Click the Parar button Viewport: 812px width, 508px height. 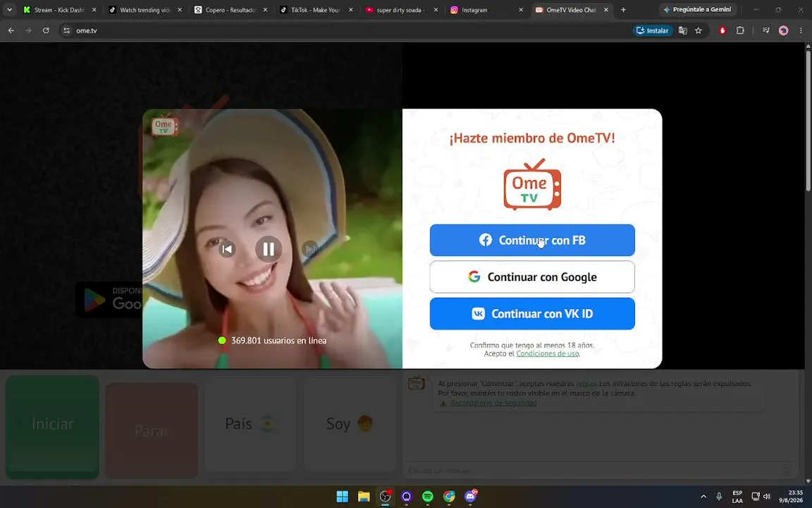point(152,430)
